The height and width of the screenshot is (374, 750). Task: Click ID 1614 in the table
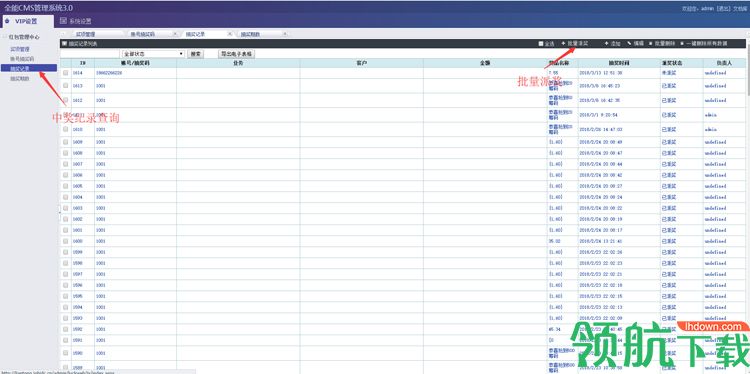tap(78, 73)
